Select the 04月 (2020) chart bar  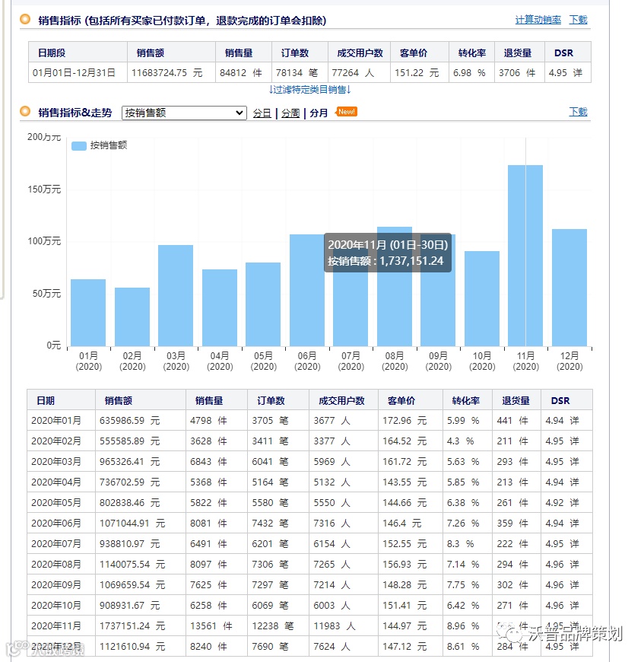point(219,307)
